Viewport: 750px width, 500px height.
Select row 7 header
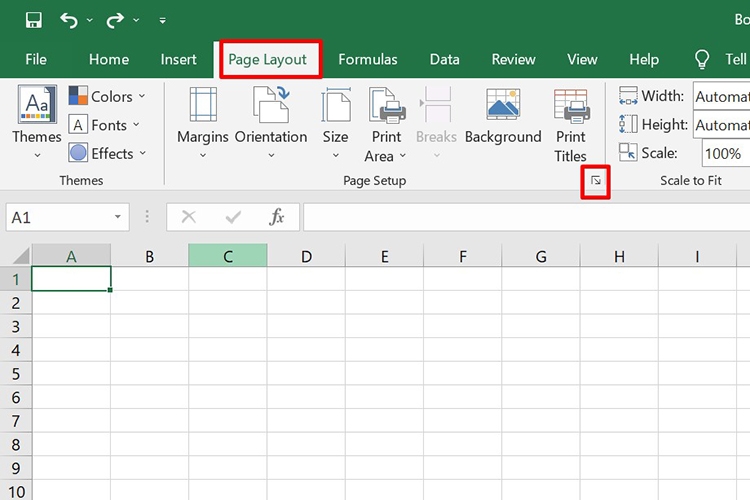click(16, 421)
